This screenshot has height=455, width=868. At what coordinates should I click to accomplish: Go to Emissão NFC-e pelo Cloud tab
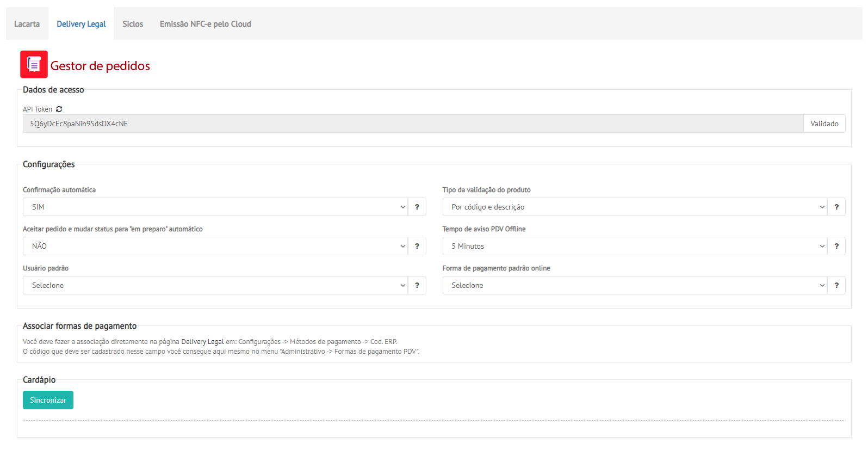(x=206, y=24)
